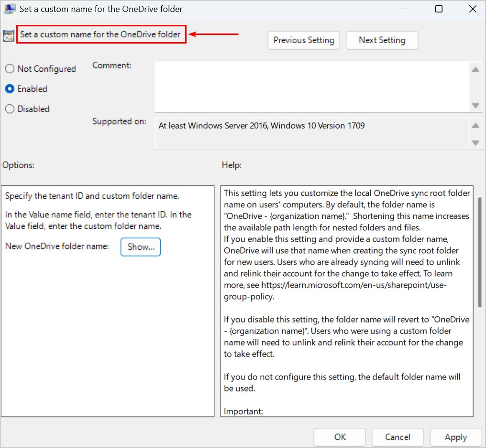Click the Help panel vertical scrollbar thumb
Viewport: 486px width, 448px height.
(x=479, y=252)
